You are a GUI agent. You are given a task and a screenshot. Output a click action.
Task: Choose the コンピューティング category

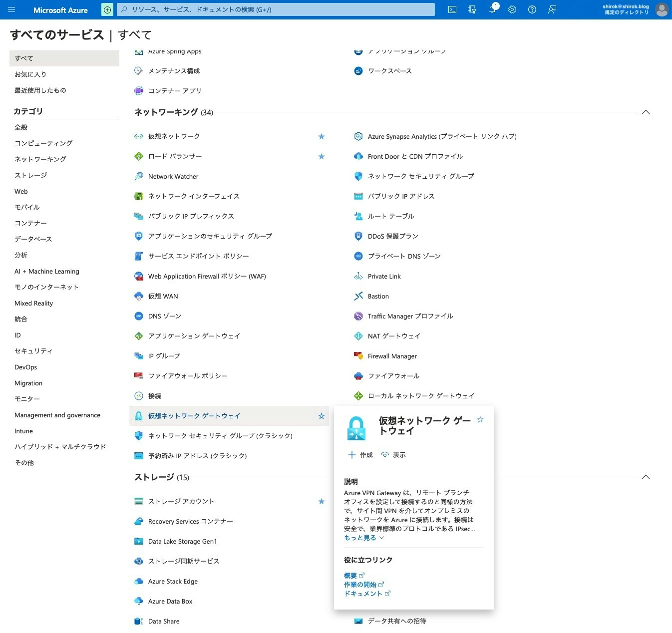43,143
